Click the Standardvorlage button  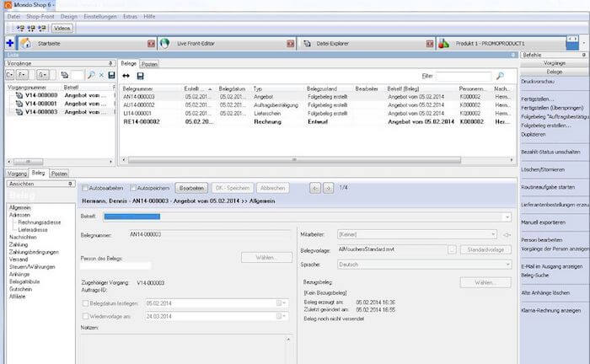click(x=485, y=249)
